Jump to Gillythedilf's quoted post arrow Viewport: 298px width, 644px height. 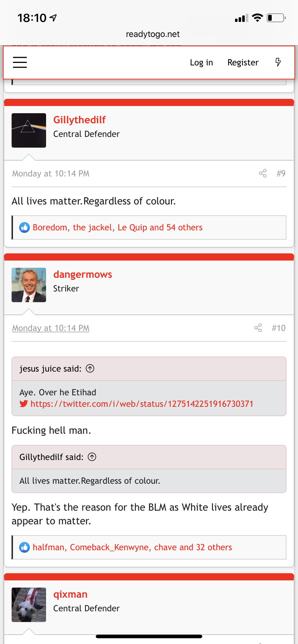pos(92,457)
